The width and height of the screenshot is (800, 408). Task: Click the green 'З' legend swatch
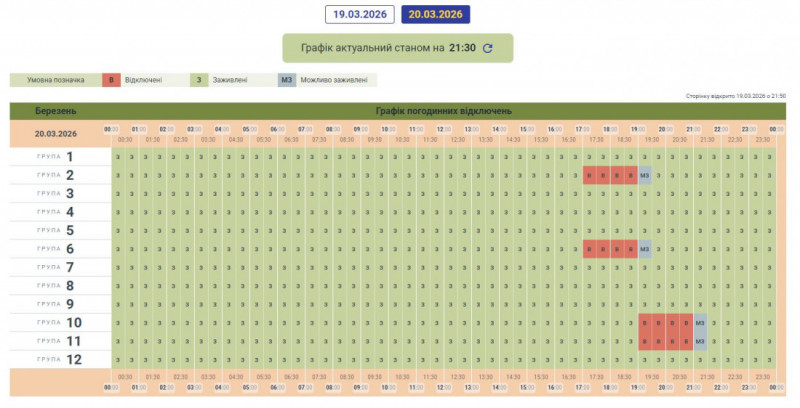pos(199,80)
